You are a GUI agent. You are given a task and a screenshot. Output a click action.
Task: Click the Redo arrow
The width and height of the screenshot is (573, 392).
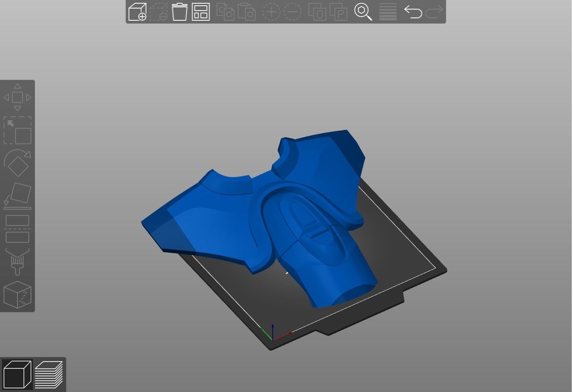tap(434, 12)
